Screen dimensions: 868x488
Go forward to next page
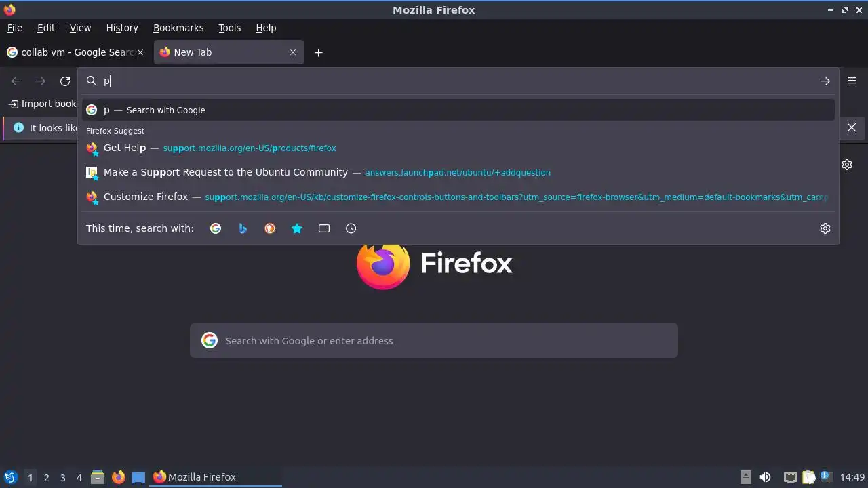41,81
